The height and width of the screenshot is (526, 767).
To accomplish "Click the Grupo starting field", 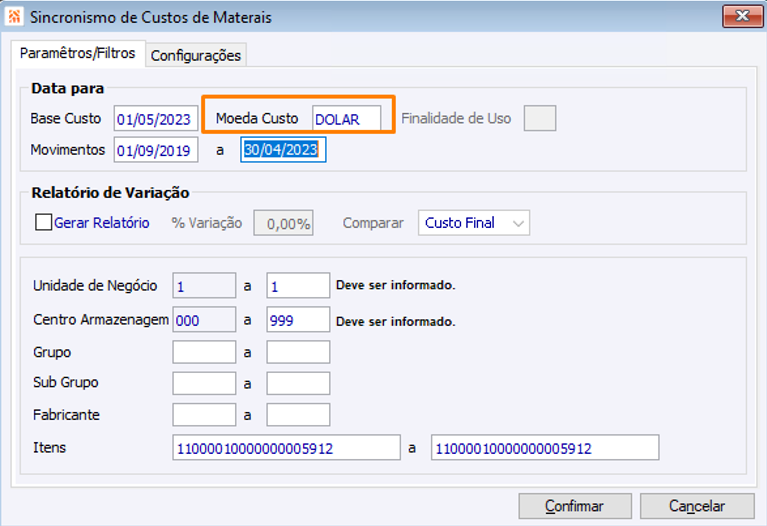I will pyautogui.click(x=204, y=352).
